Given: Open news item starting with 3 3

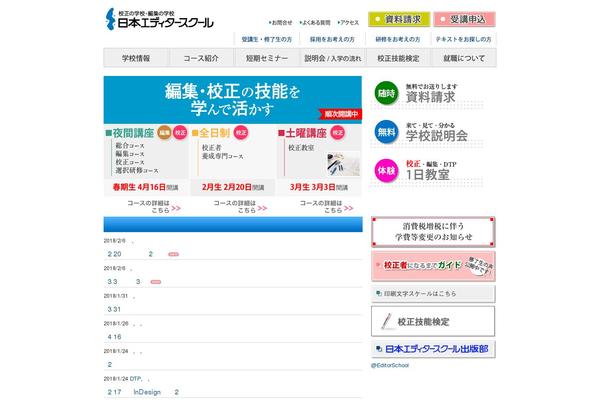Looking at the screenshot, I should point(124,282).
